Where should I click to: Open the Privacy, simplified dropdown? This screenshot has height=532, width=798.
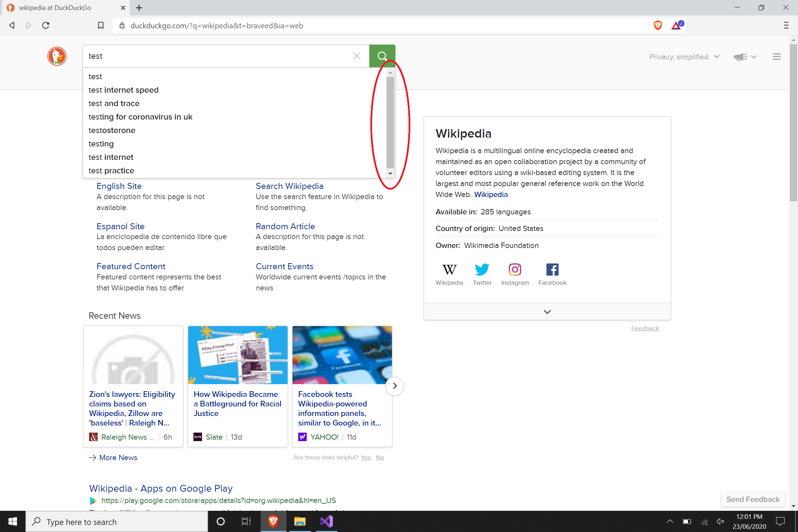pyautogui.click(x=684, y=57)
